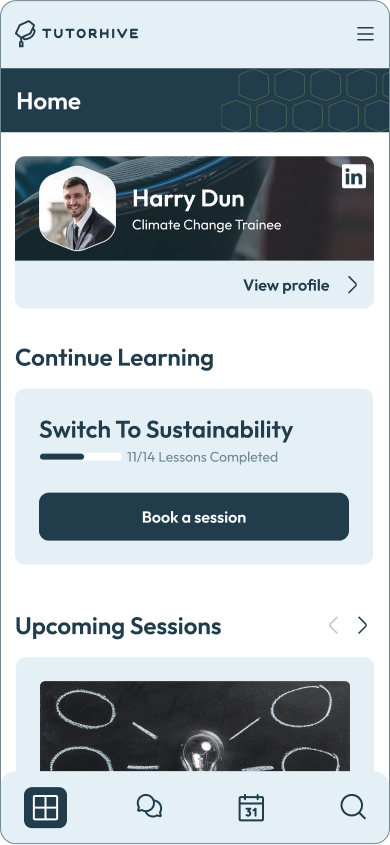
Task: Click the TutorHive logo
Action: (76, 33)
